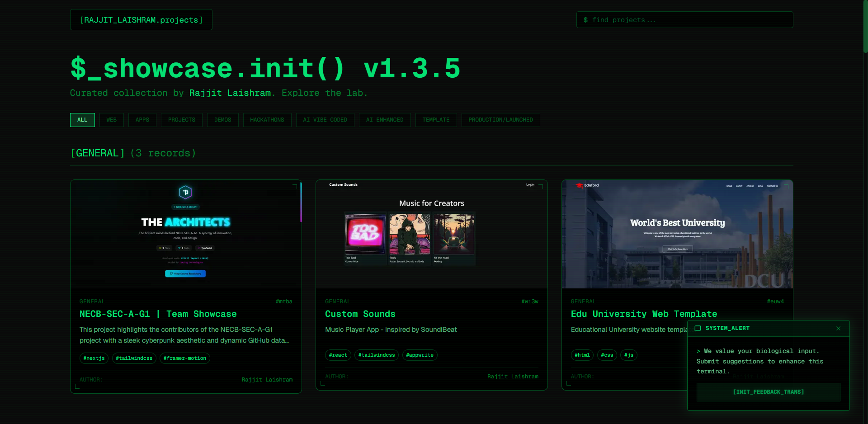Click the #w13w project ID
Screen dimensions: 868x424
coord(530,302)
